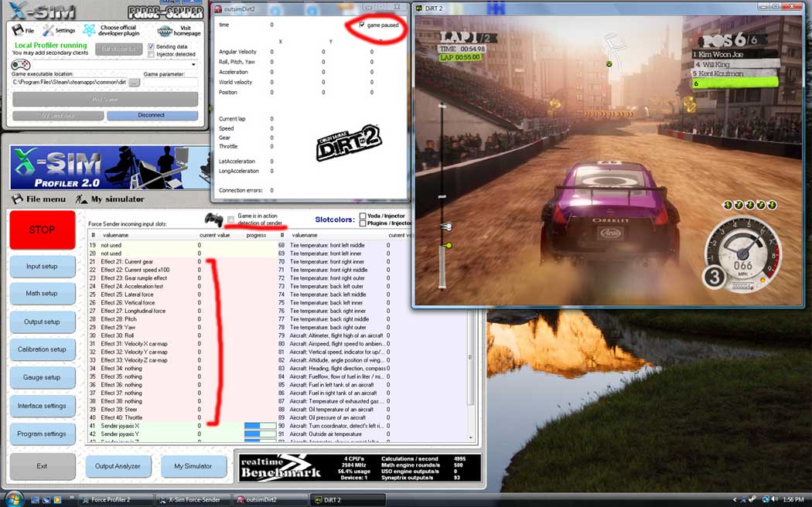Click the network tray icon

(x=766, y=499)
